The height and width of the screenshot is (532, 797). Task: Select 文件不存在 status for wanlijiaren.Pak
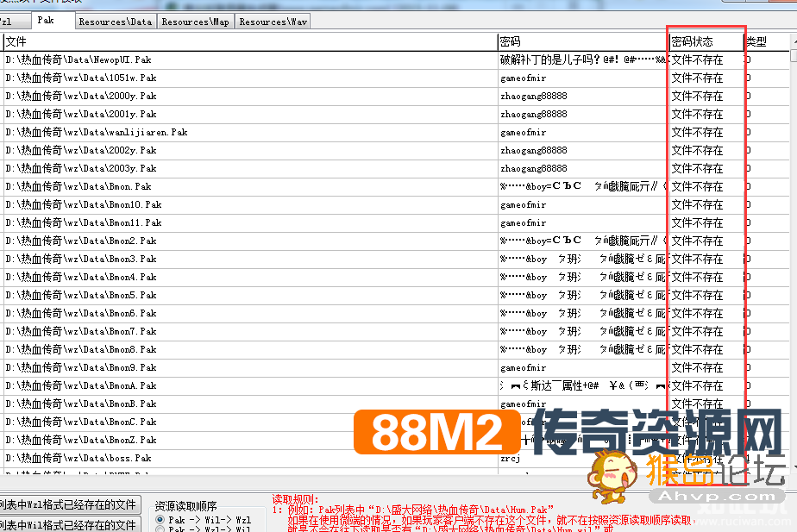tap(697, 133)
